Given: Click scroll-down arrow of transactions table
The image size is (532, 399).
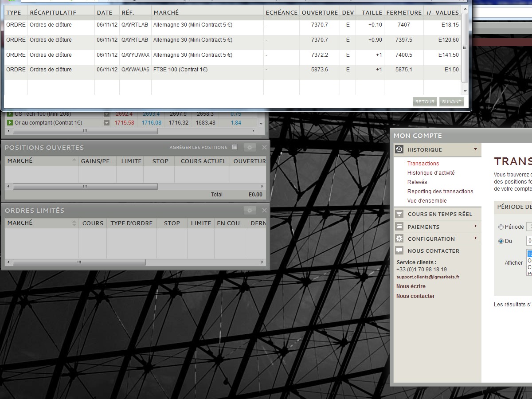Looking at the screenshot, I should tap(465, 91).
